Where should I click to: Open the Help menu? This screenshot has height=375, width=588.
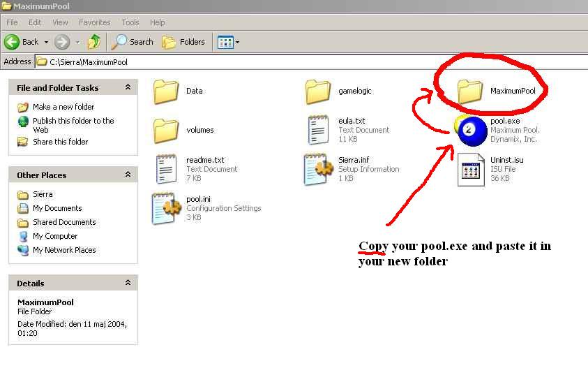pyautogui.click(x=157, y=22)
